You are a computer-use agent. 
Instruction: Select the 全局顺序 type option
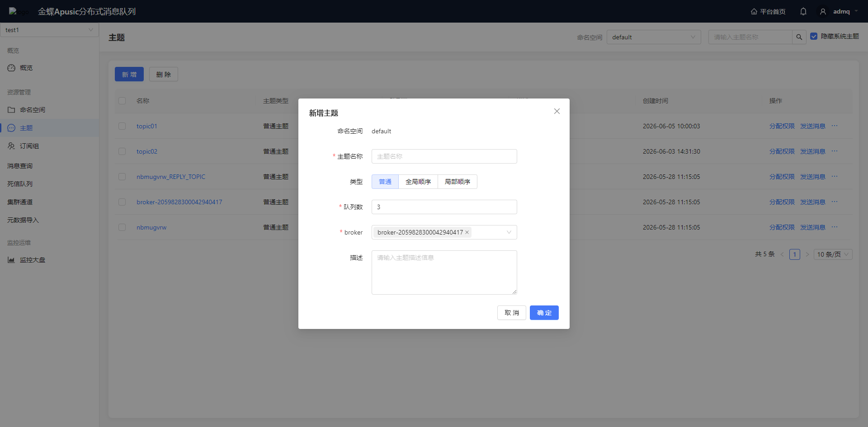pyautogui.click(x=418, y=182)
